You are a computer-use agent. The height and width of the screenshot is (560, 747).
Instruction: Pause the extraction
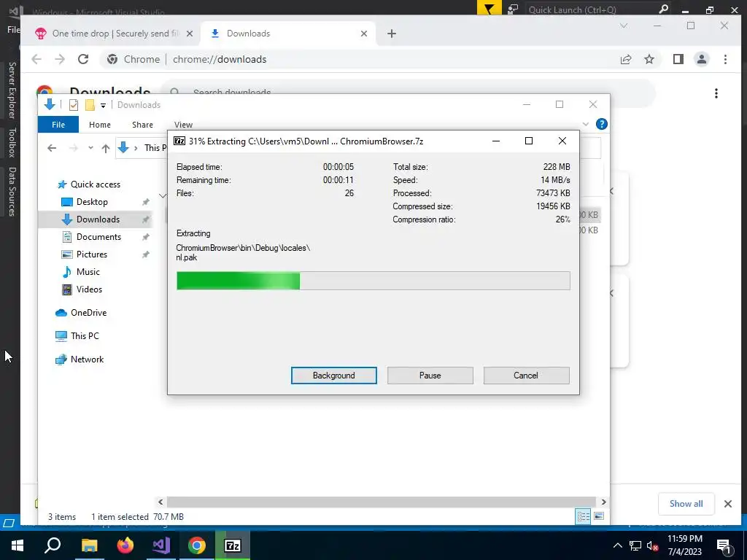pos(430,376)
